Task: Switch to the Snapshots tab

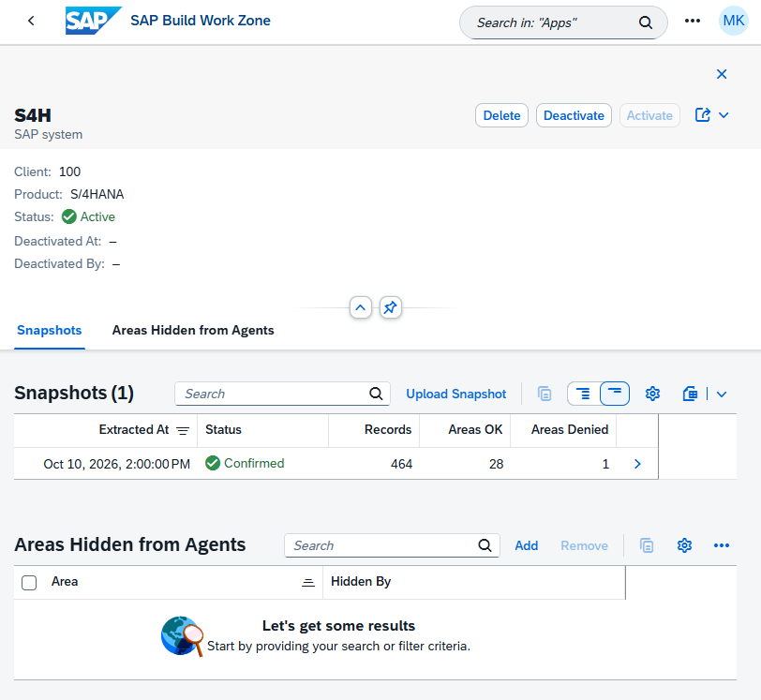Action: pos(50,330)
